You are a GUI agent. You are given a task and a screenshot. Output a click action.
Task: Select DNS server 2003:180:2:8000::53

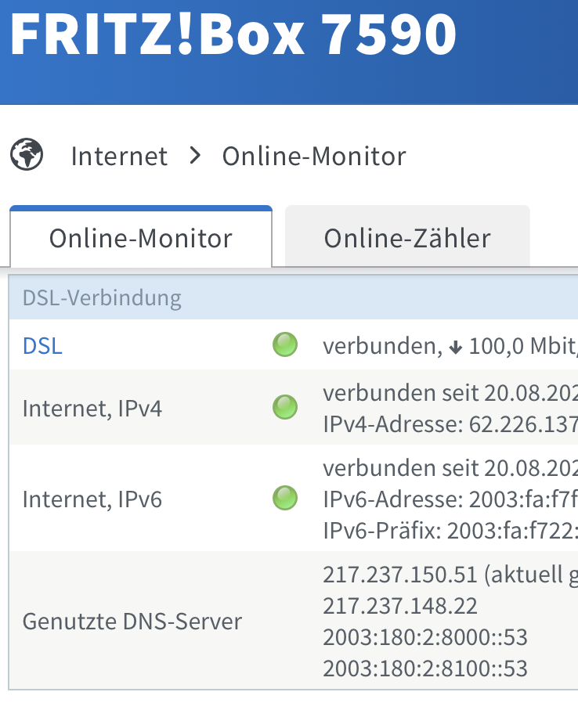coord(425,637)
